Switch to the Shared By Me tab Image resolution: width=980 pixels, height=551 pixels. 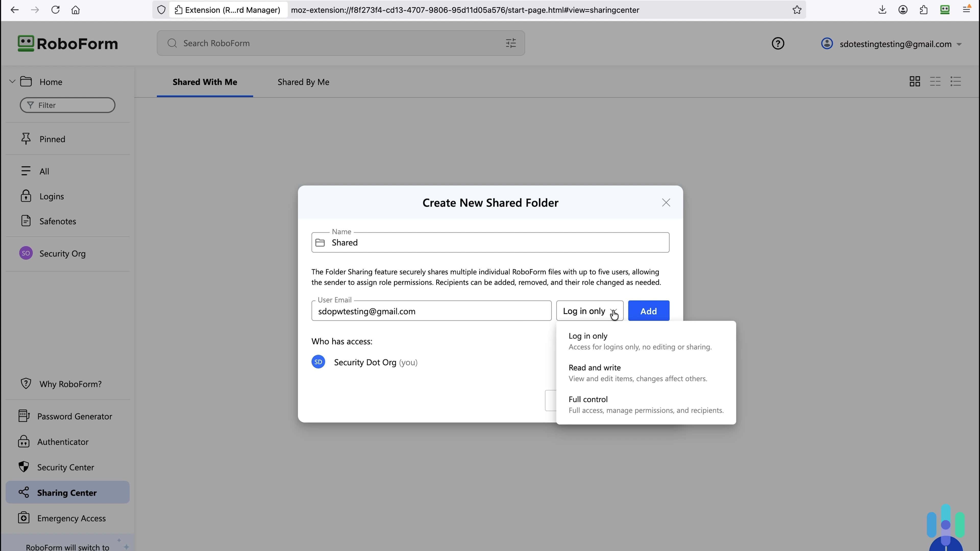tap(303, 82)
